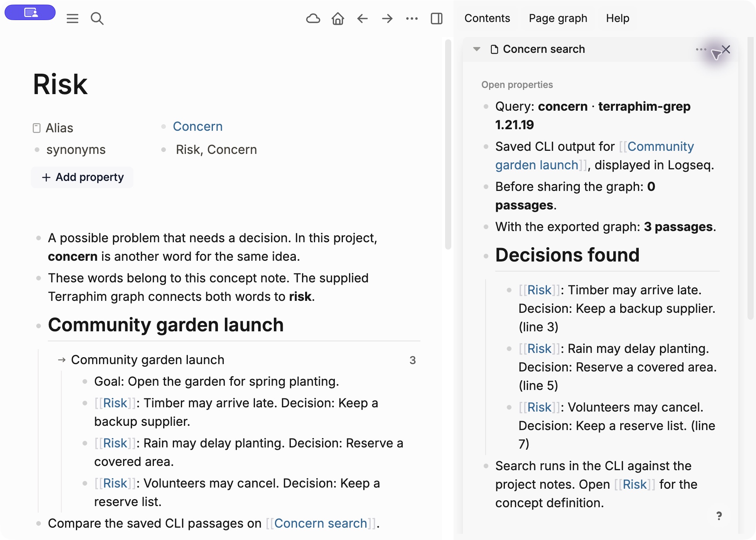This screenshot has width=756, height=540.
Task: Switch to the Contents tab
Action: click(487, 18)
